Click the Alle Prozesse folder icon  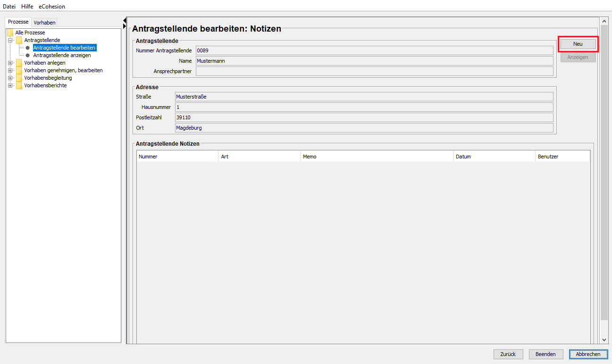click(10, 33)
